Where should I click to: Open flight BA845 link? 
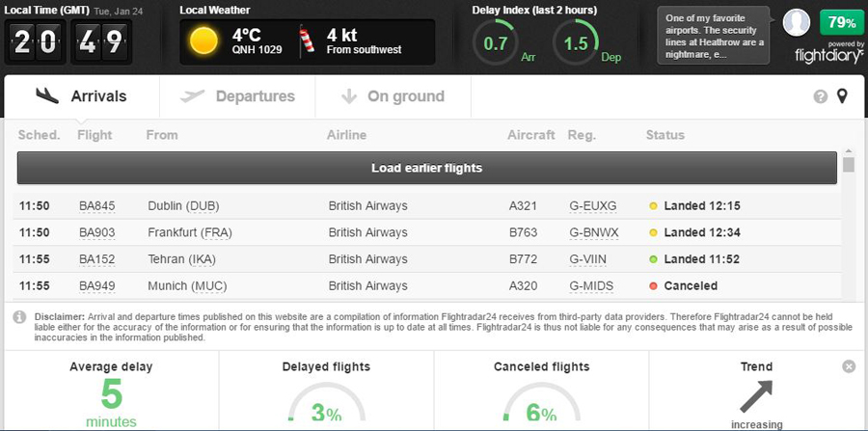click(x=96, y=205)
